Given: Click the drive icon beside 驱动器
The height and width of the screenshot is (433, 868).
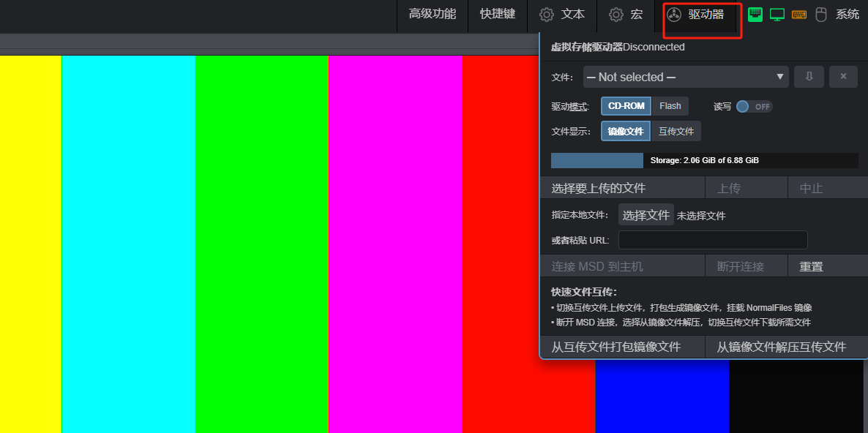Looking at the screenshot, I should point(674,15).
